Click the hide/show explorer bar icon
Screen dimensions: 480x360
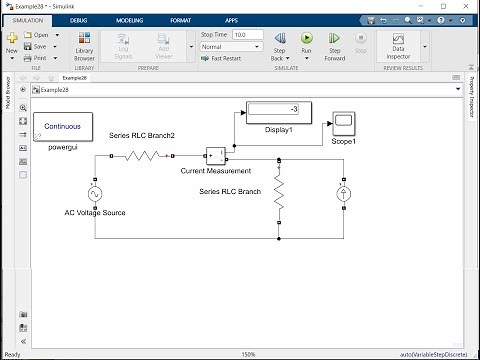23,89
